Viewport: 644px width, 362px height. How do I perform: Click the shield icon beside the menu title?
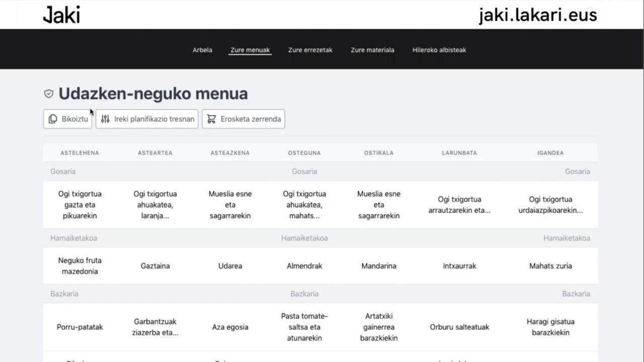(49, 94)
